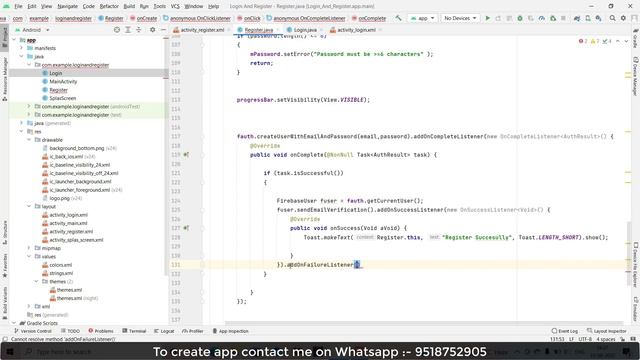Click Expand All icon in Project panel
Viewport: 640px width, 360px height.
pyautogui.click(x=128, y=30)
